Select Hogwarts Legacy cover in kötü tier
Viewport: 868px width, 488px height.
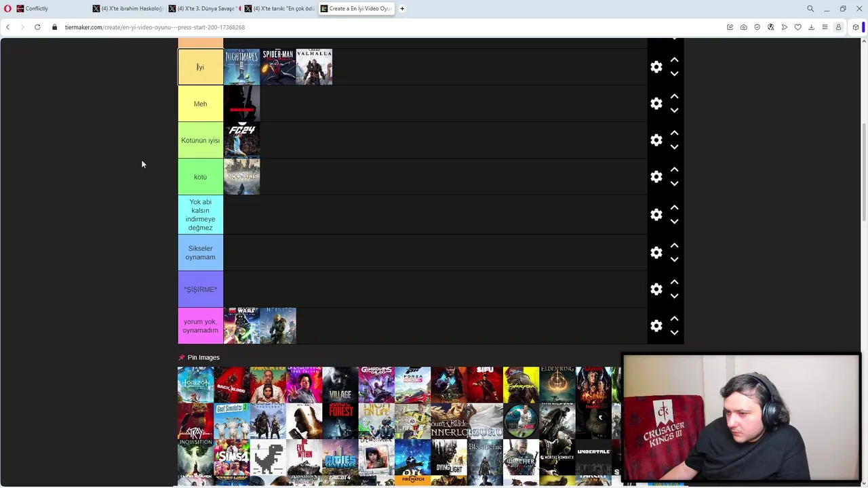[x=241, y=177]
